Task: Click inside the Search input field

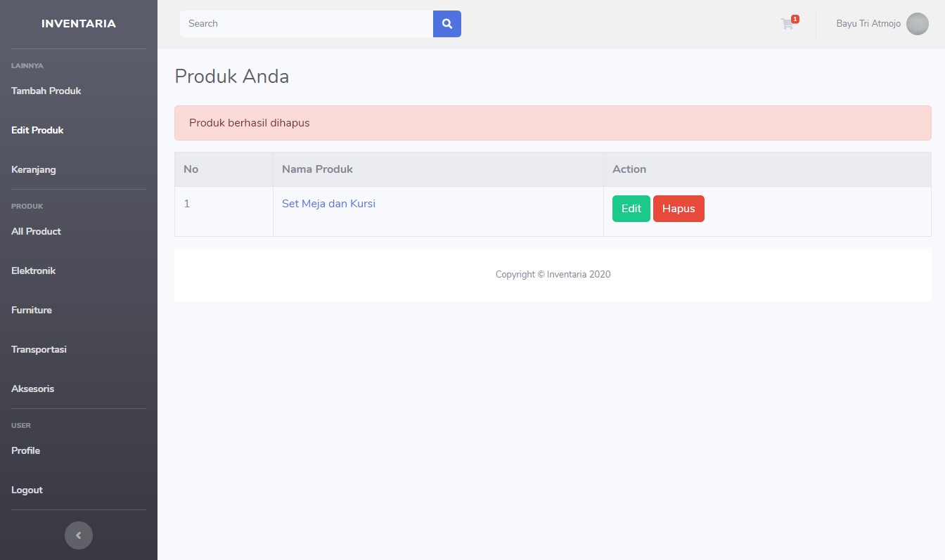Action: tap(306, 23)
